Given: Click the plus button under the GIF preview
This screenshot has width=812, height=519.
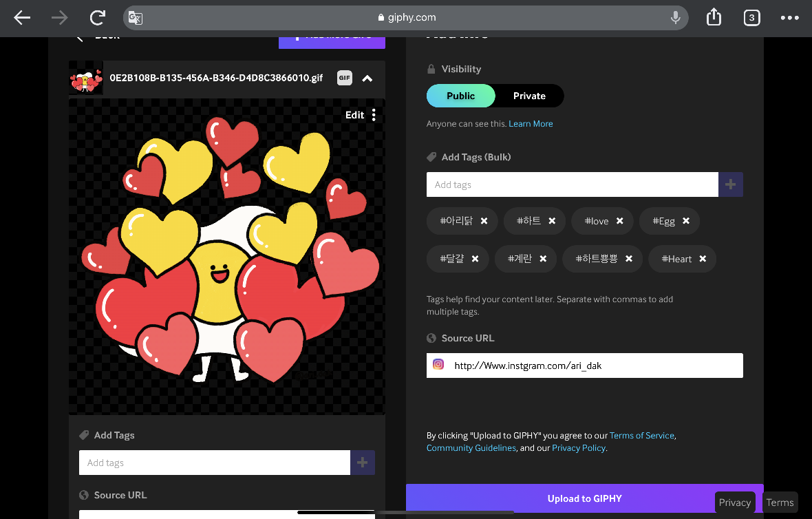Looking at the screenshot, I should 363,463.
